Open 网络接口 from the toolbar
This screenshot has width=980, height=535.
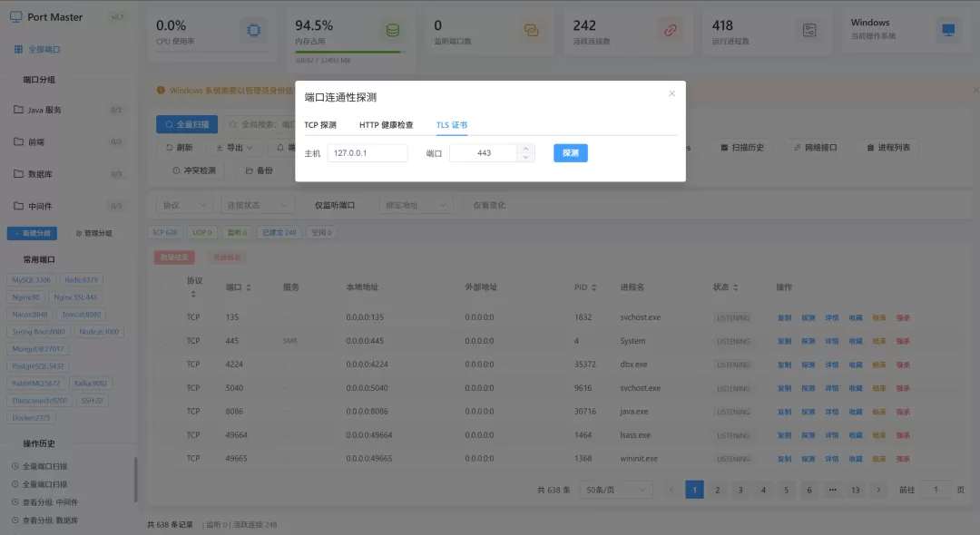tap(815, 148)
